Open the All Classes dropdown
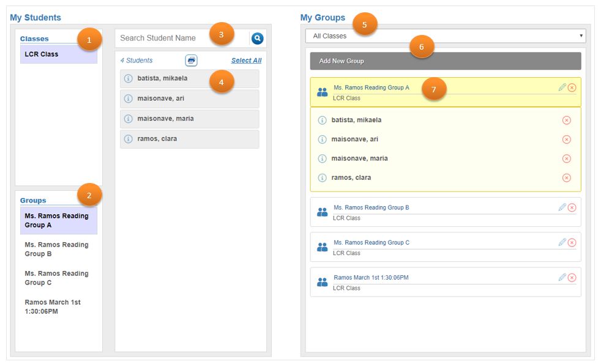 coord(445,35)
